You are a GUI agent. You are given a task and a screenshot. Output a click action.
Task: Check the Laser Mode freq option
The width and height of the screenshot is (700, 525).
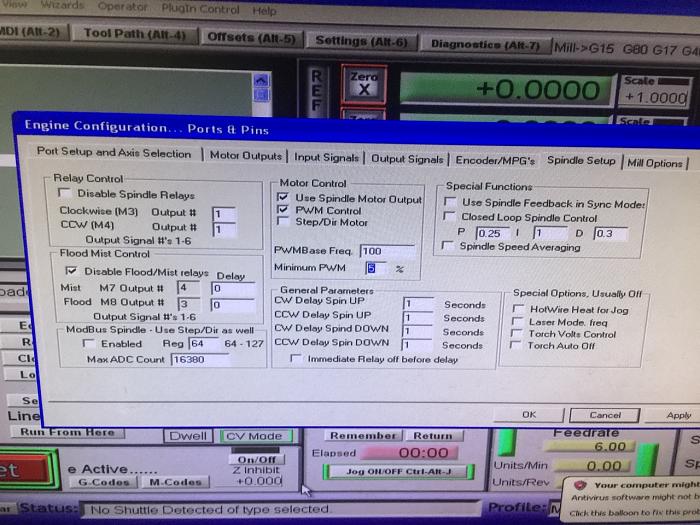tap(517, 322)
